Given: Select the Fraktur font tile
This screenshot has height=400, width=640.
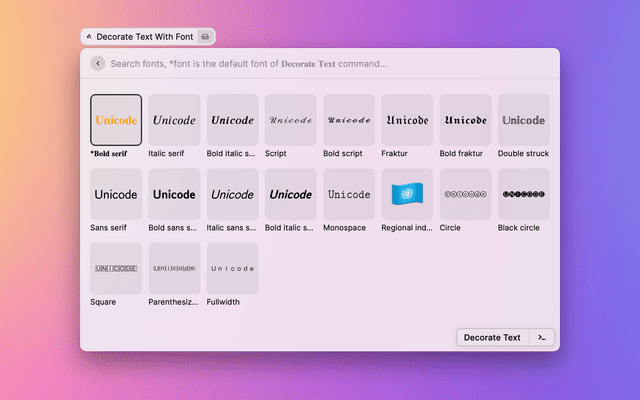Looking at the screenshot, I should coord(407,120).
